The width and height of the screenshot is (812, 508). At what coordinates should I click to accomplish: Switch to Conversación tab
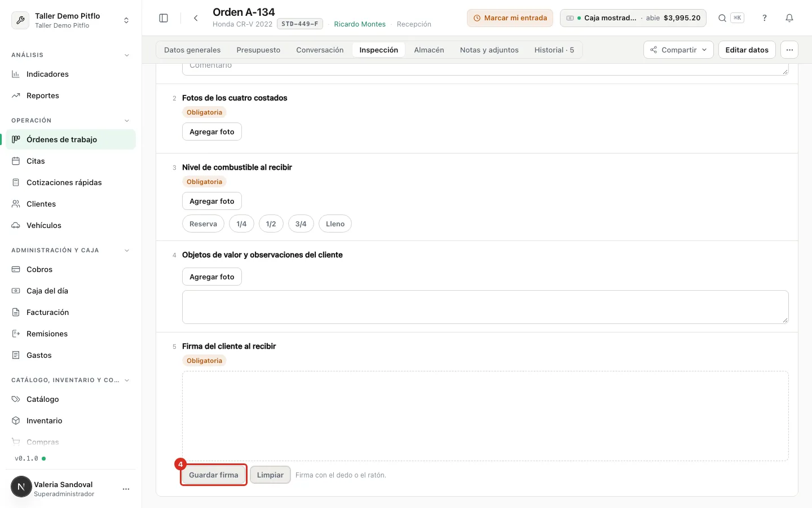tap(320, 50)
